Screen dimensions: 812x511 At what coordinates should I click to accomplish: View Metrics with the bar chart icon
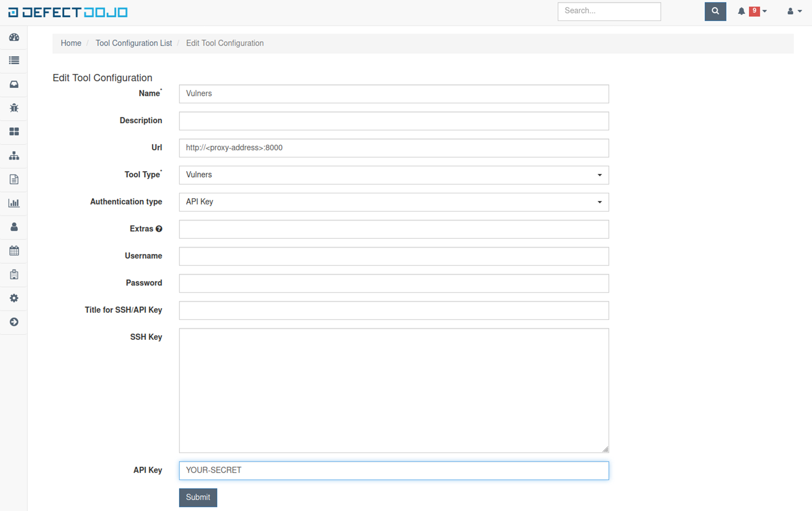(13, 203)
